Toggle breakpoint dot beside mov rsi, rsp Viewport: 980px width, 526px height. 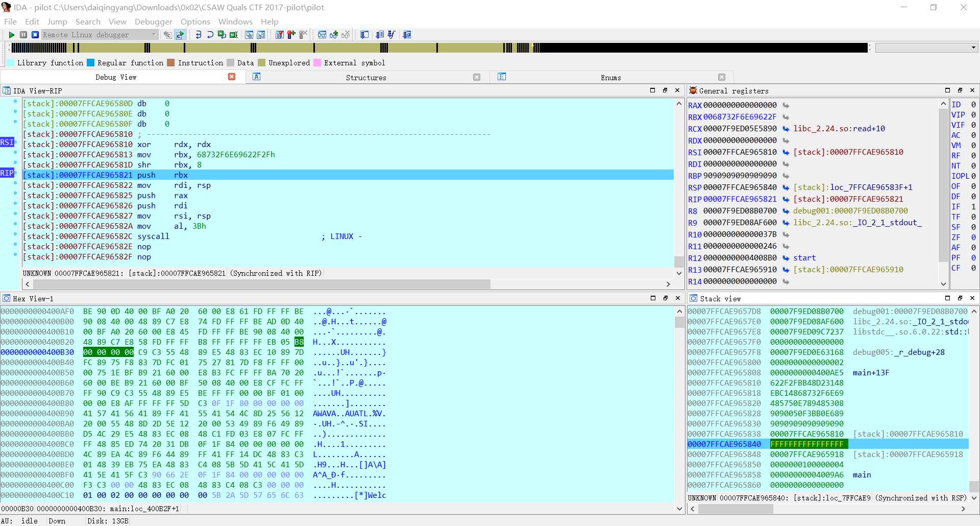15,214
